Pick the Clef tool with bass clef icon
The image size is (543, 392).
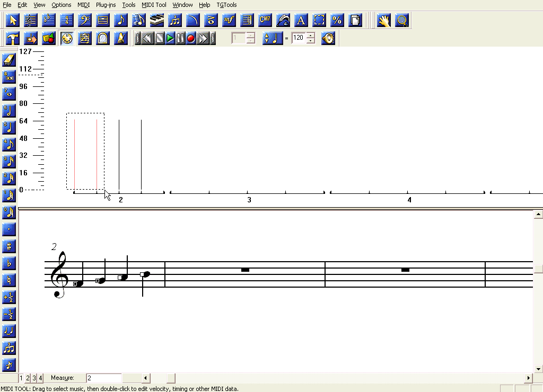[85, 21]
